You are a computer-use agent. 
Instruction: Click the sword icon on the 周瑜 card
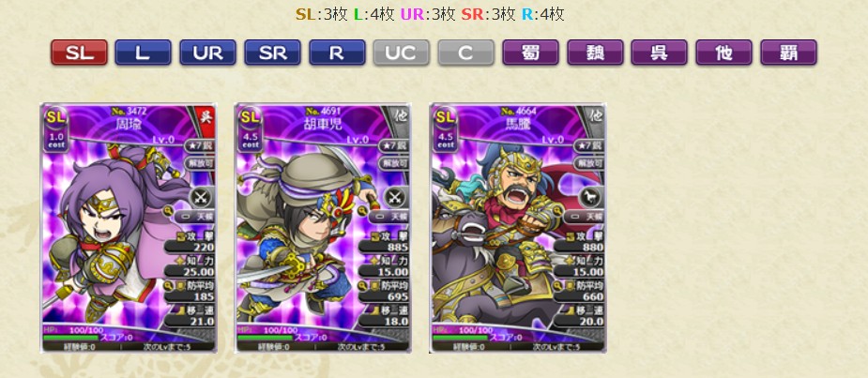click(201, 196)
